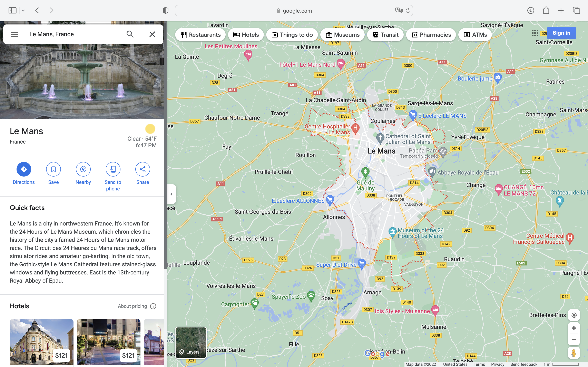
Task: Click the Directions icon button
Action: [x=23, y=169]
